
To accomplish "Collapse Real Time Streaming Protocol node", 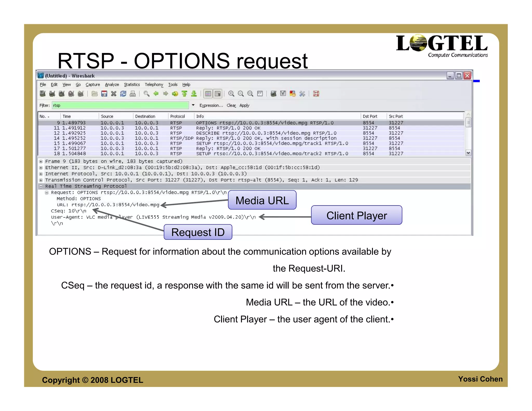I will pos(41,186).
